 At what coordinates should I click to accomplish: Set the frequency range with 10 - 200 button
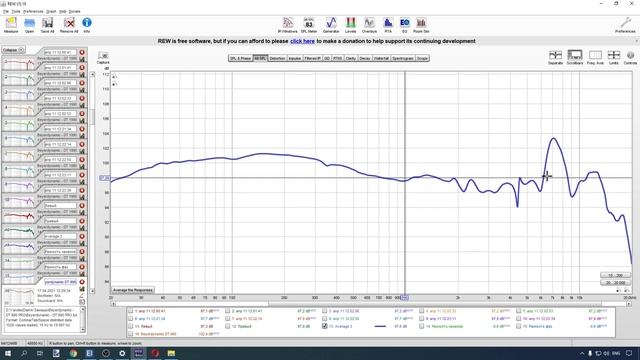coord(616,275)
